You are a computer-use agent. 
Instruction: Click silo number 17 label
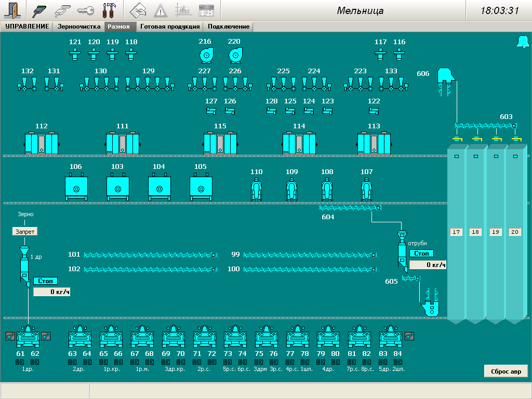click(x=456, y=232)
